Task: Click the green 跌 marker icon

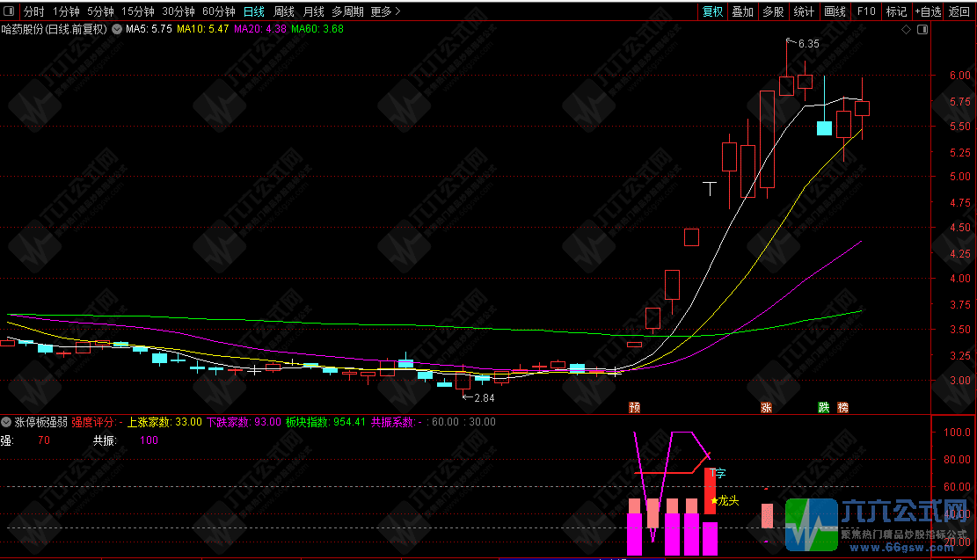Action: pos(824,407)
